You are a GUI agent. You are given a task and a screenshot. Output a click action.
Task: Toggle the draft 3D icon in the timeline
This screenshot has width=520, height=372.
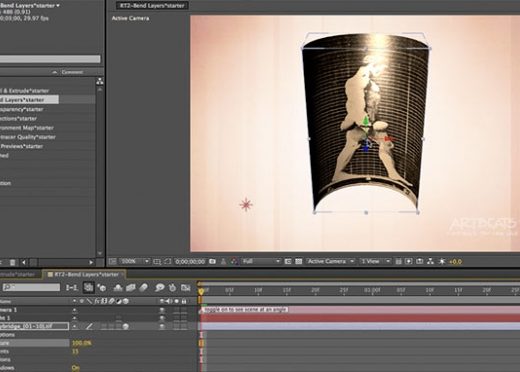point(102,287)
